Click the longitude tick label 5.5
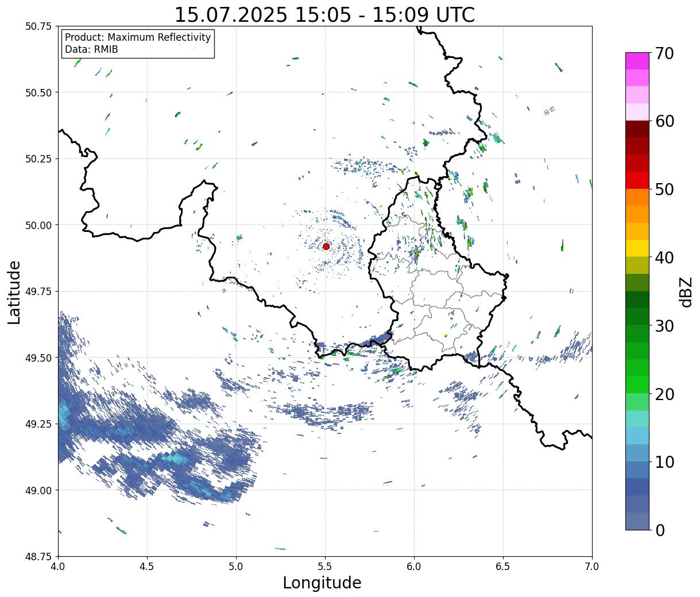Viewport: 700px width, 597px height. coord(325,567)
